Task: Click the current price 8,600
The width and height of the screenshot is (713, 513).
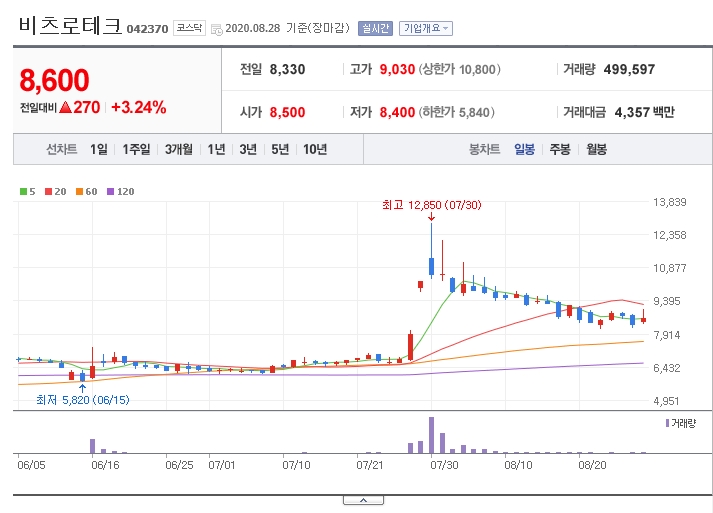Action: 54,80
